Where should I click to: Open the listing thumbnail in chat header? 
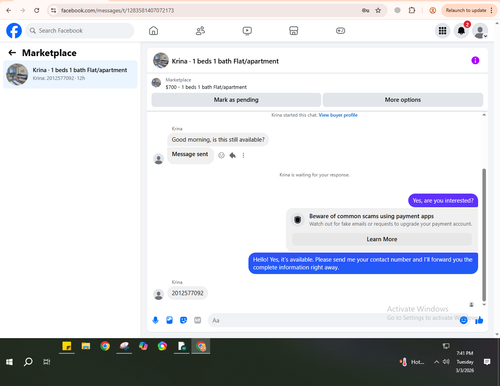click(x=161, y=60)
